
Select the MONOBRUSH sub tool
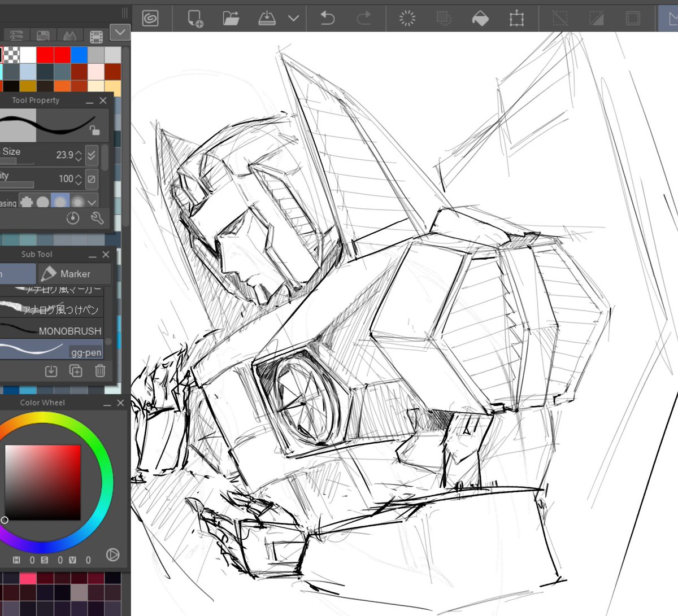pyautogui.click(x=51, y=331)
